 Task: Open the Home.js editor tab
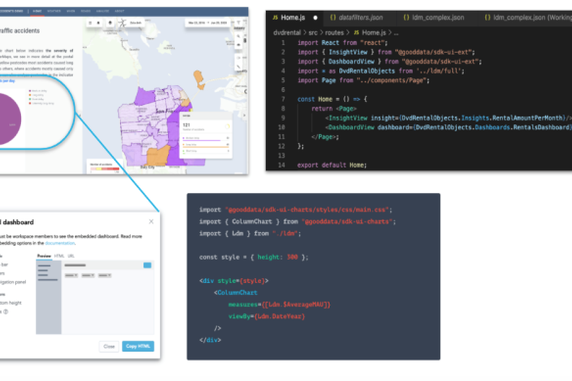point(293,18)
